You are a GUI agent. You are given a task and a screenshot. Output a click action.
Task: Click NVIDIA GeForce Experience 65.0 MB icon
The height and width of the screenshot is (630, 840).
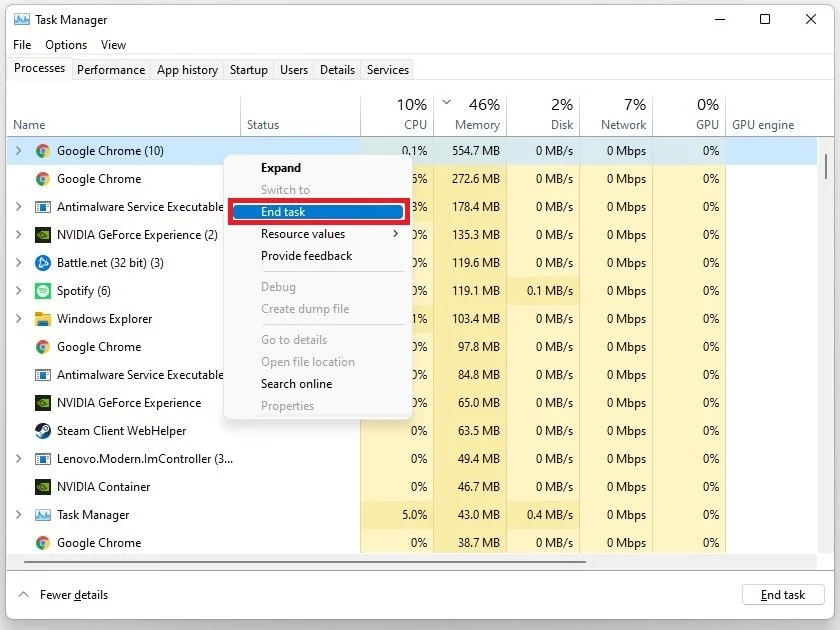(43, 403)
